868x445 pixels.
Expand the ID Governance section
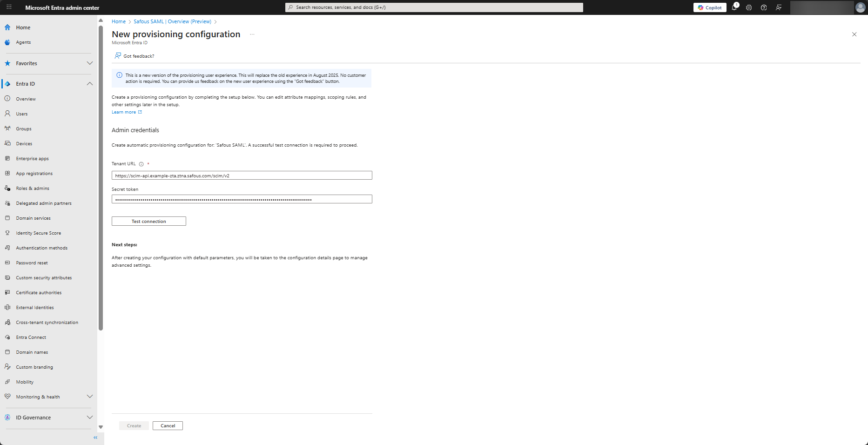coord(90,418)
